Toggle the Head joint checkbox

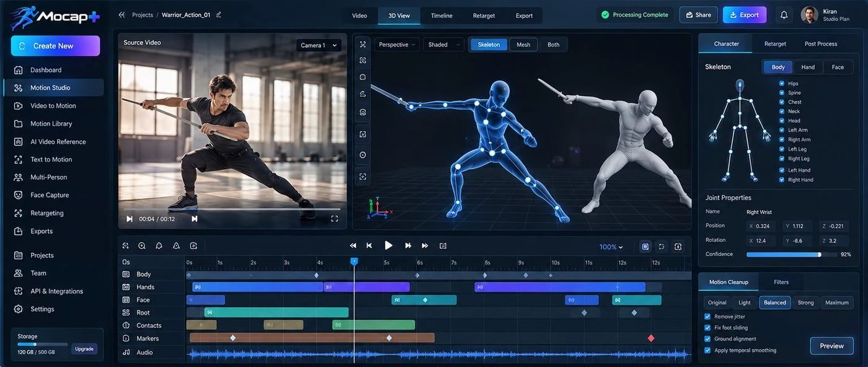click(x=782, y=121)
